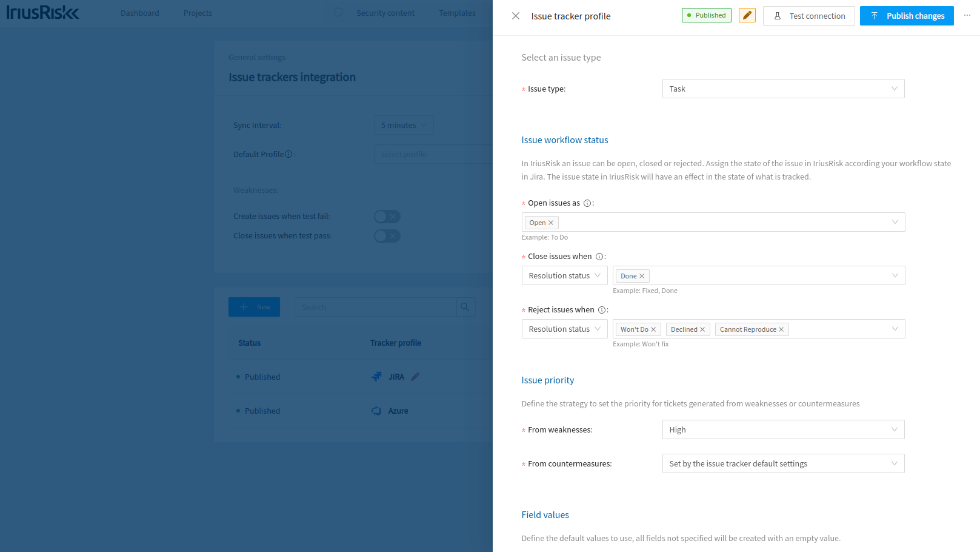Open Close issues Resolution status dropdown
Image resolution: width=980 pixels, height=552 pixels.
coord(564,275)
